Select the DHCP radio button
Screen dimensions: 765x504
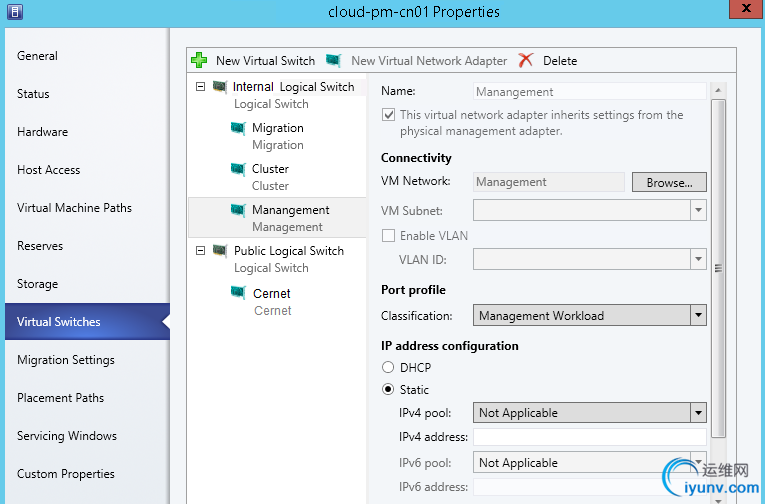[x=389, y=368]
